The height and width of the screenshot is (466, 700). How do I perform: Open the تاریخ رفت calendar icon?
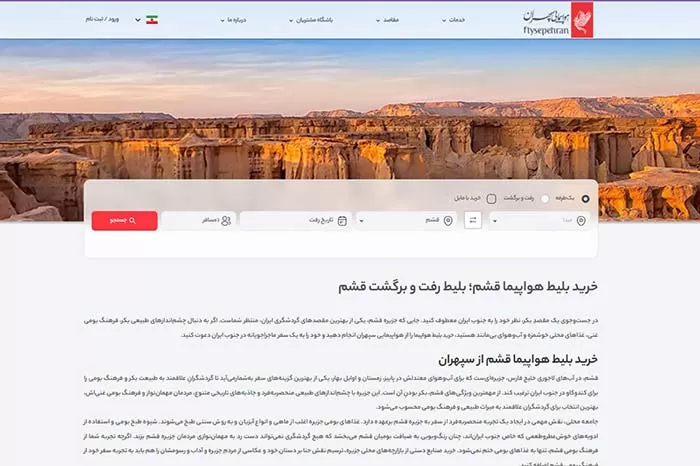click(x=342, y=221)
